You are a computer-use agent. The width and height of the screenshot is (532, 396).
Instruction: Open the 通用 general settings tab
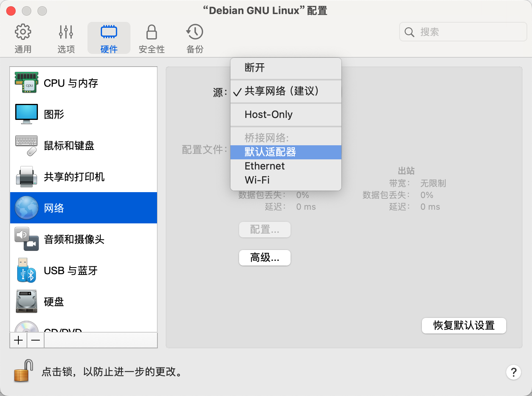coord(23,38)
